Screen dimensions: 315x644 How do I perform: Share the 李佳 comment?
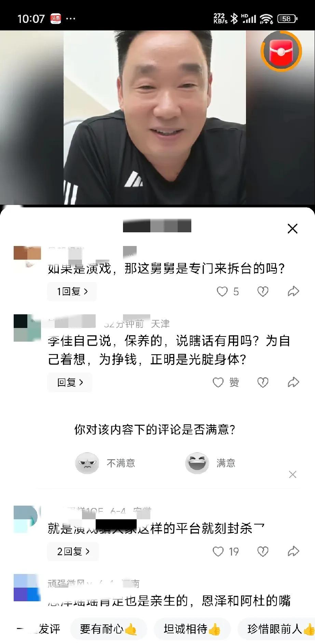293,382
